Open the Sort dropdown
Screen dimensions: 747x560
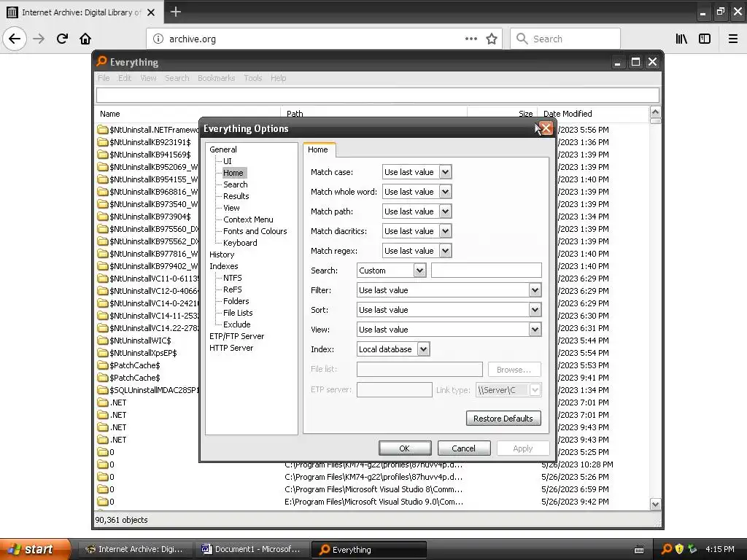(x=535, y=309)
